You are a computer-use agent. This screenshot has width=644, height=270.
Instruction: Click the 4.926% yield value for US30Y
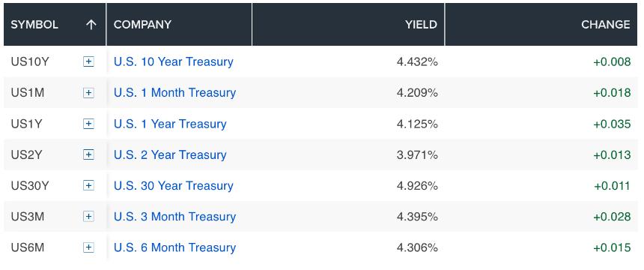[x=417, y=186]
